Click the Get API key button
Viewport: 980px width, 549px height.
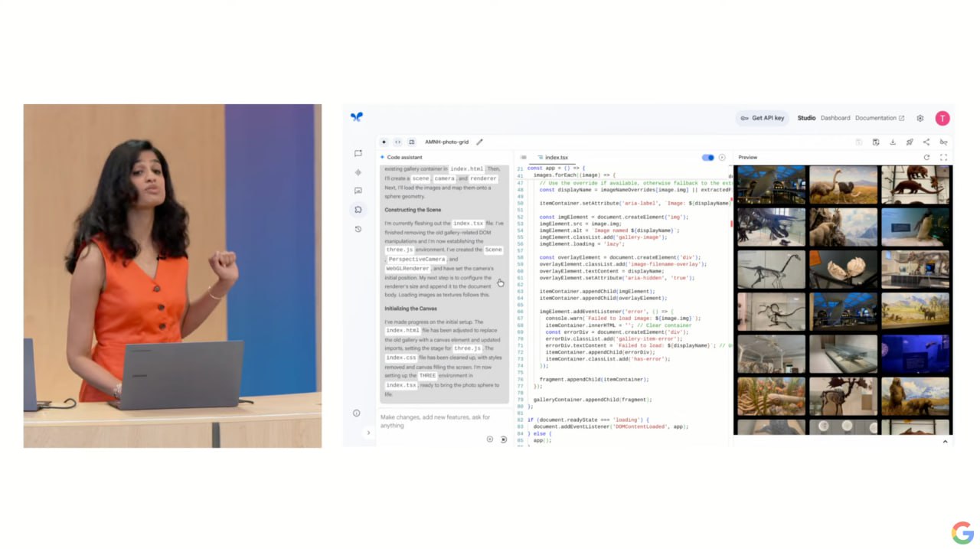point(763,118)
